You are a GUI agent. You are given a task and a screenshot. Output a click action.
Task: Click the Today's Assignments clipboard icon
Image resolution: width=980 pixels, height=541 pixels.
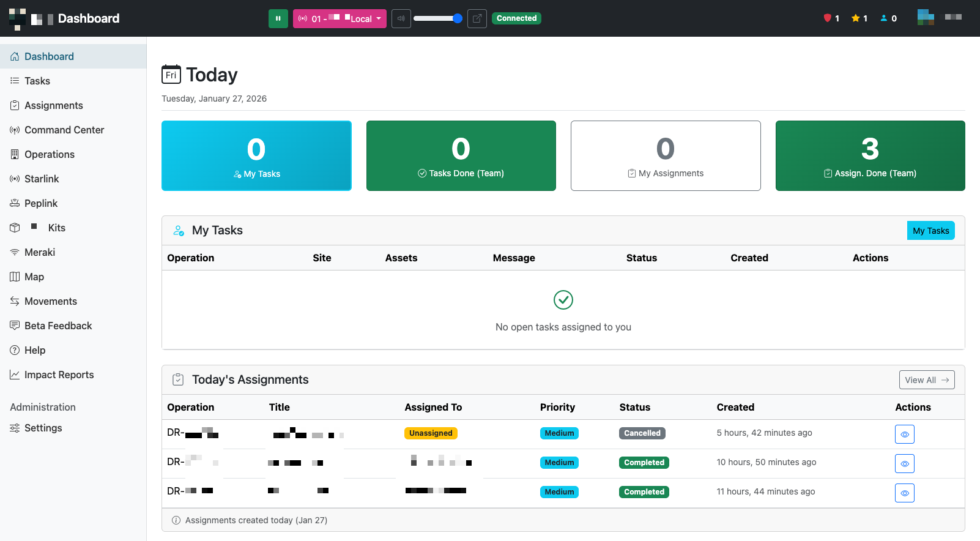pyautogui.click(x=178, y=379)
